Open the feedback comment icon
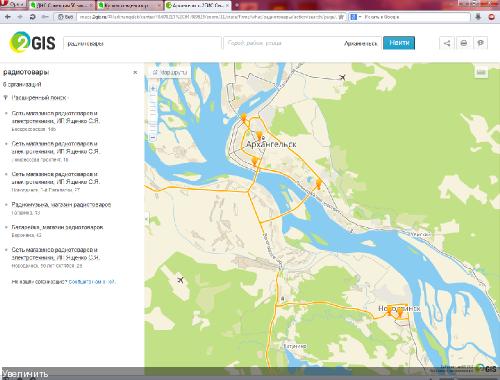The image size is (500, 380). pos(480,43)
